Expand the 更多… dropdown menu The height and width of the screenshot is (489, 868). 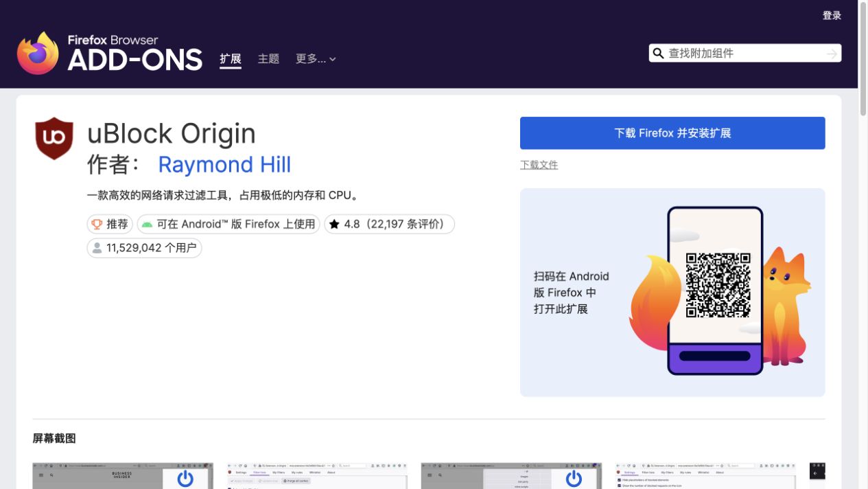(x=316, y=59)
